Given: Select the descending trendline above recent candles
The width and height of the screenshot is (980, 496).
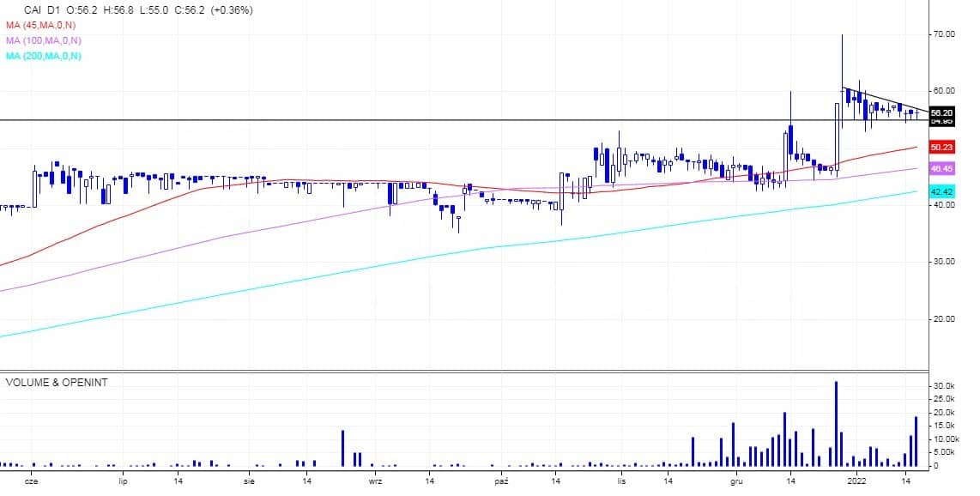Looking at the screenshot, I should point(884,100).
